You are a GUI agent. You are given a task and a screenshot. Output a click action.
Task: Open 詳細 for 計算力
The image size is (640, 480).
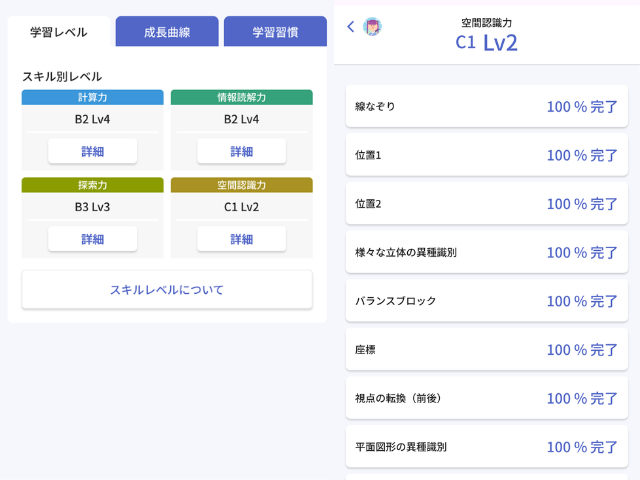point(92,151)
